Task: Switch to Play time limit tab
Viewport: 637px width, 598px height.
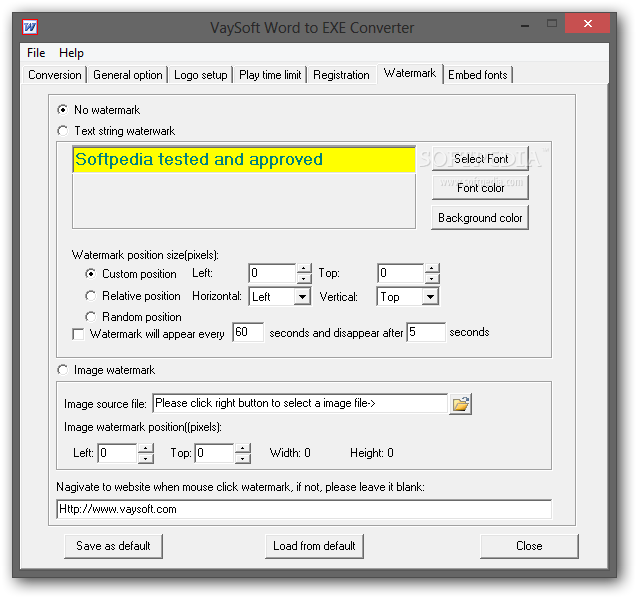Action: click(x=270, y=75)
